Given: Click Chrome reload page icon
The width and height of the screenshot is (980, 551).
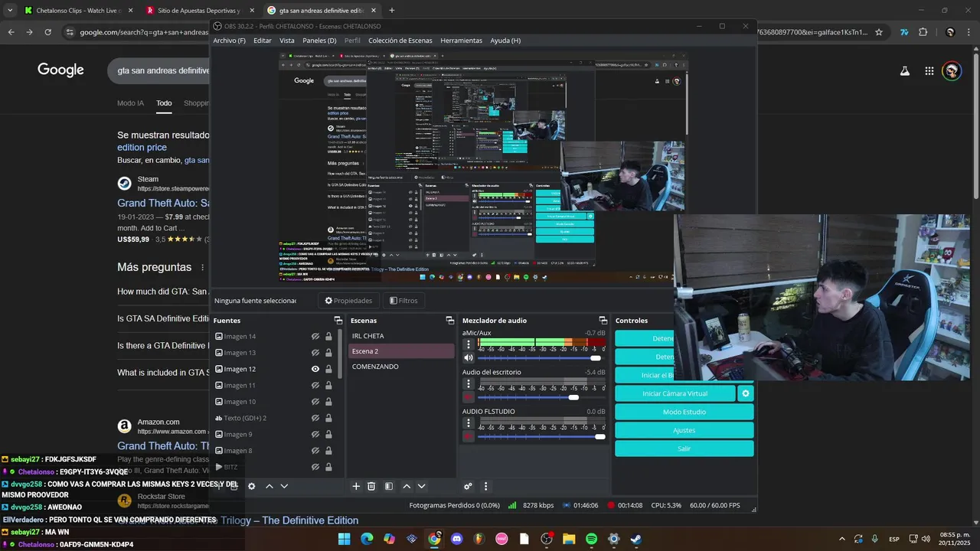Looking at the screenshot, I should click(47, 32).
